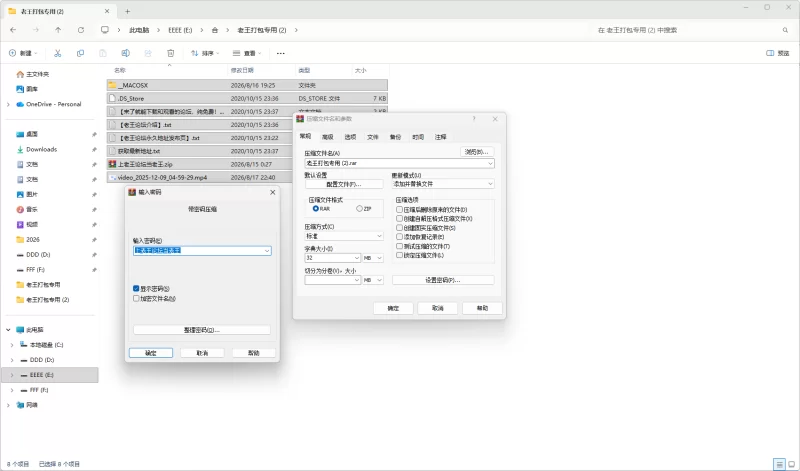Click the Copy icon in Explorer toolbar
Screen dimensions: 800x471
[80, 53]
